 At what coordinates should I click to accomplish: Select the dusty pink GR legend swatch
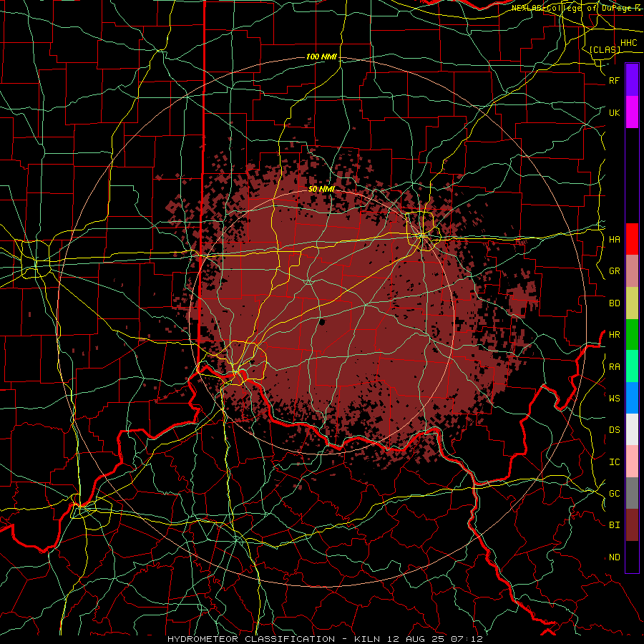point(632,271)
